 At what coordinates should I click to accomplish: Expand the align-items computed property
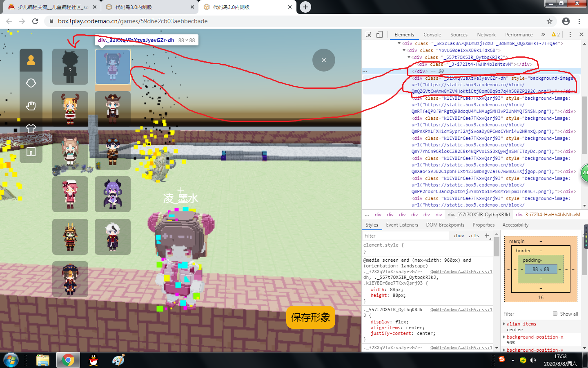tap(504, 324)
